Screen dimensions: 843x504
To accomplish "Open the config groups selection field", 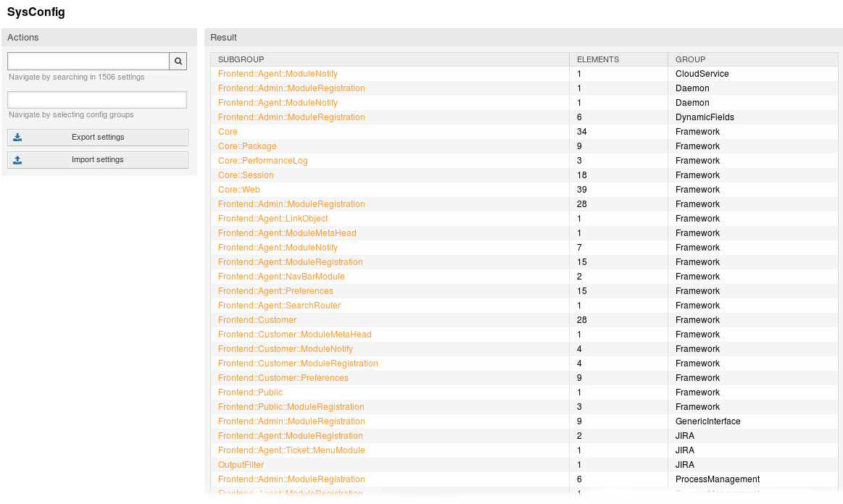I will 97,100.
